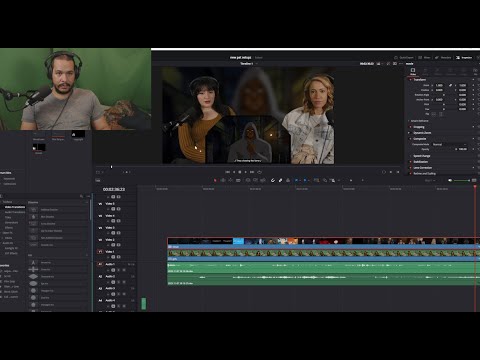Viewport: 480px width, 360px height.
Task: Jump to last frame button
Action: 252,172
